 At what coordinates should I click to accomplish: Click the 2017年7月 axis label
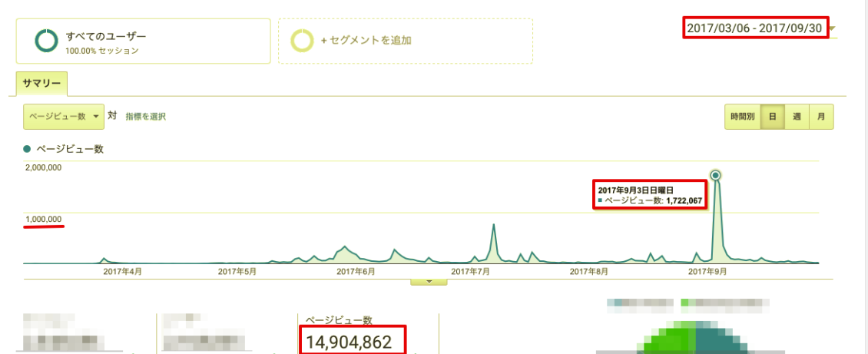(472, 272)
